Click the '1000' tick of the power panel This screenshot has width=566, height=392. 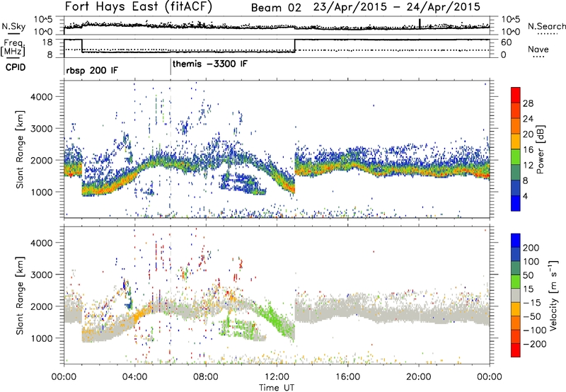tap(41, 192)
